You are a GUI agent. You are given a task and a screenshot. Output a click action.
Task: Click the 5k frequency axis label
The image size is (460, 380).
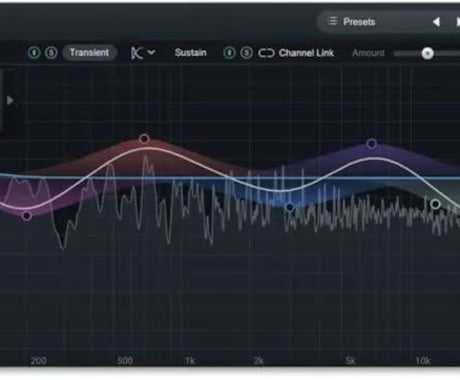(x=351, y=361)
